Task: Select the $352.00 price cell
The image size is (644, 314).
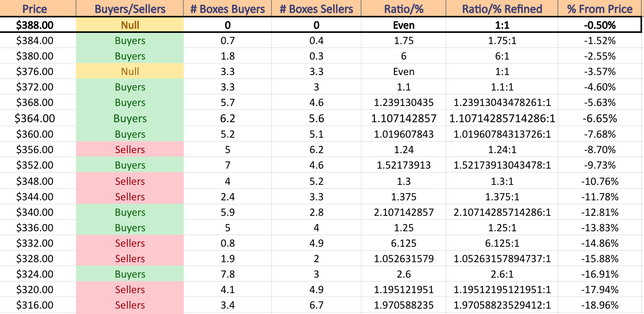Action: tap(38, 165)
